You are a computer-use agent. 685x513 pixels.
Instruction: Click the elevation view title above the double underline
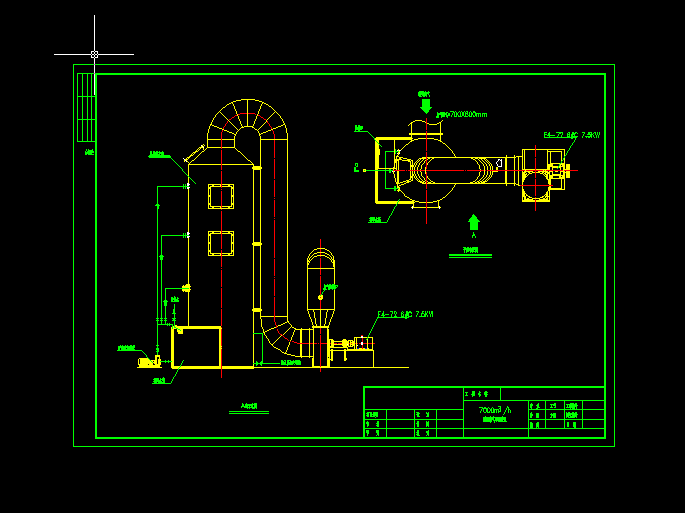[249, 406]
